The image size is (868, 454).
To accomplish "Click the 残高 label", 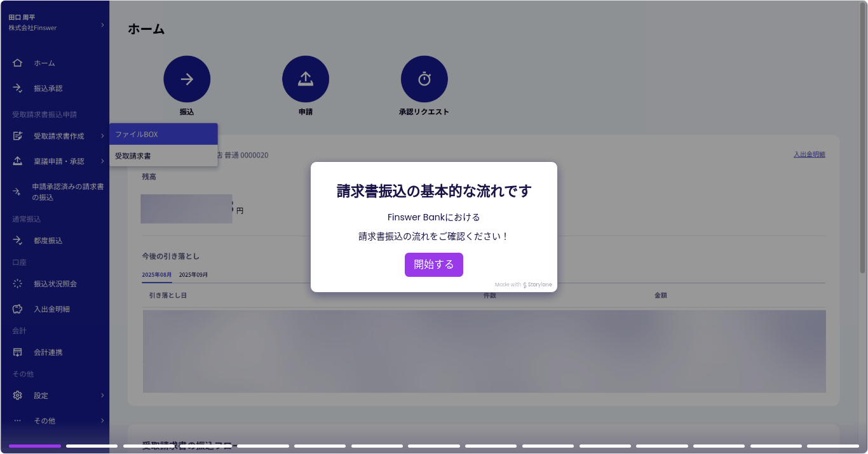I will (149, 177).
